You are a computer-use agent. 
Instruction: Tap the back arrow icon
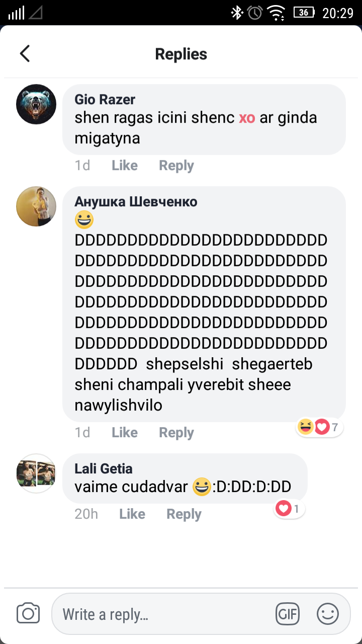coord(25,54)
